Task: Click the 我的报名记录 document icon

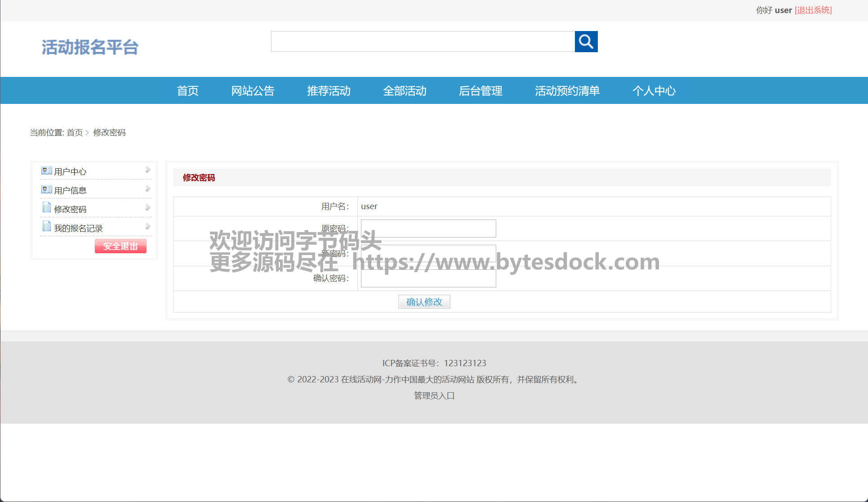Action: click(46, 226)
